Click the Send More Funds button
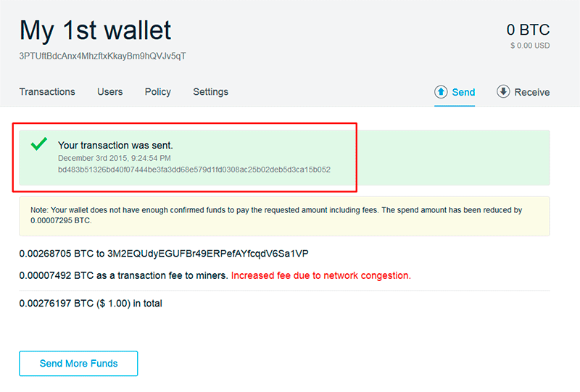Screen dimensions: 580x392 78,364
